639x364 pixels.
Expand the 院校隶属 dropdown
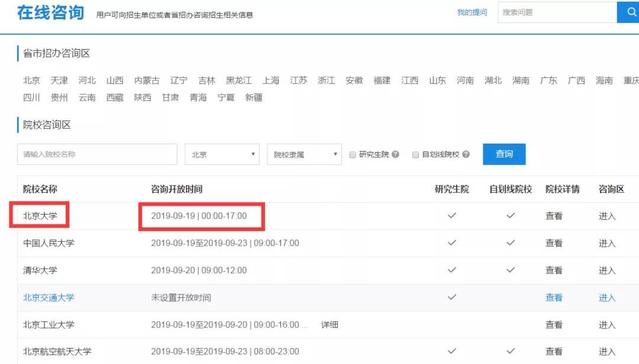(305, 154)
